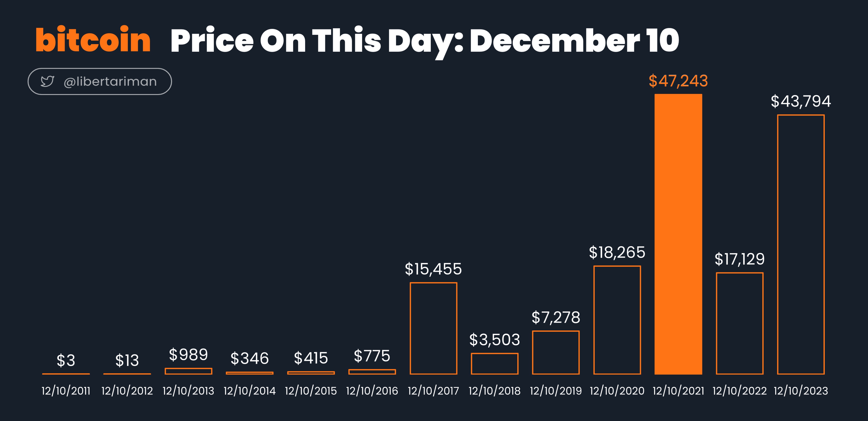Click the Twitter bird icon
This screenshot has height=421, width=868.
47,81
